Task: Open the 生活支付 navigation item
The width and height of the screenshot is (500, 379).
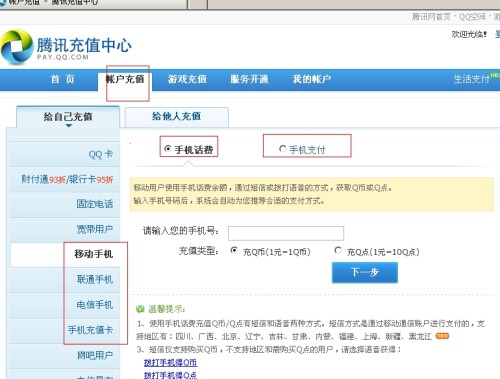Action: [x=472, y=79]
